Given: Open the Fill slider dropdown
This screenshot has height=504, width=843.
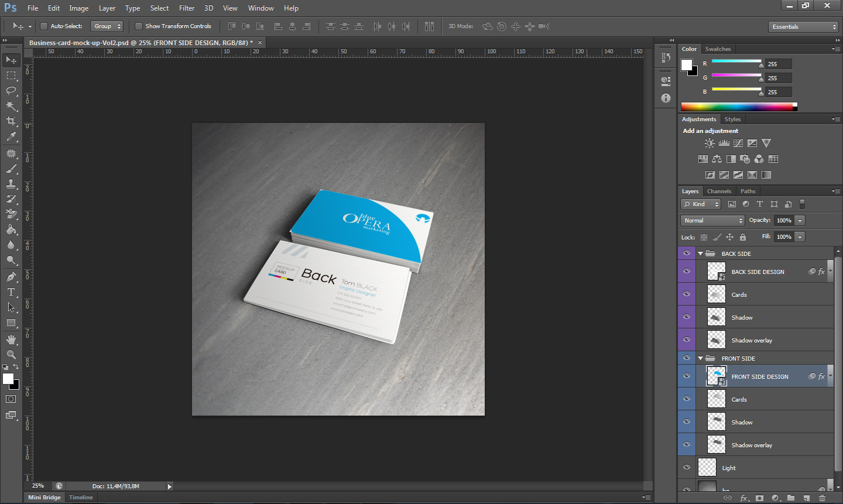Looking at the screenshot, I should coord(800,236).
